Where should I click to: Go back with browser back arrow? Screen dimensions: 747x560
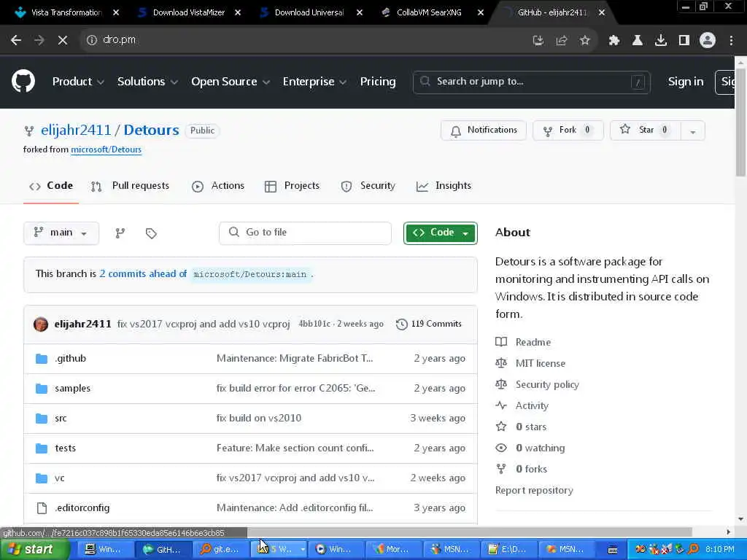16,40
